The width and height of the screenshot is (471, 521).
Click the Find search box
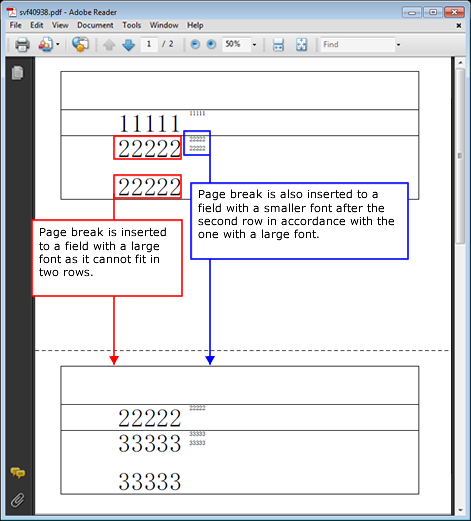pyautogui.click(x=358, y=44)
